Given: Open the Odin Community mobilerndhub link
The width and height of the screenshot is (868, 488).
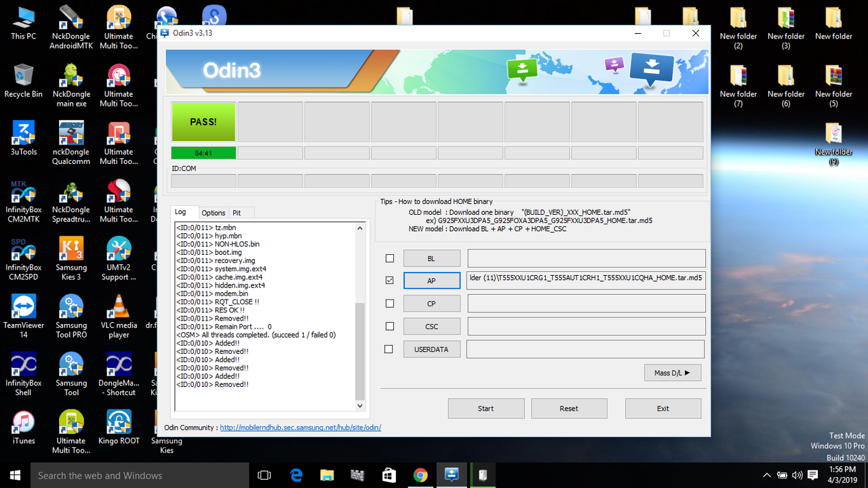Looking at the screenshot, I should point(301,428).
